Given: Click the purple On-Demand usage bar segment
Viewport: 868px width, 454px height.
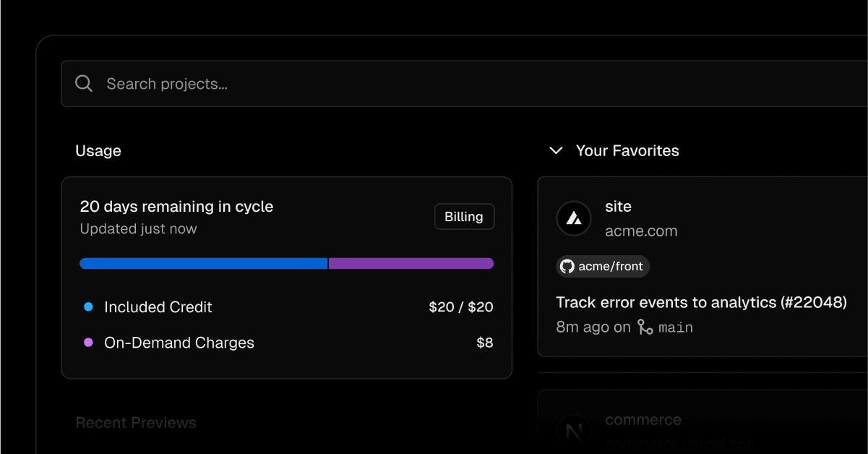Looking at the screenshot, I should click(x=411, y=264).
